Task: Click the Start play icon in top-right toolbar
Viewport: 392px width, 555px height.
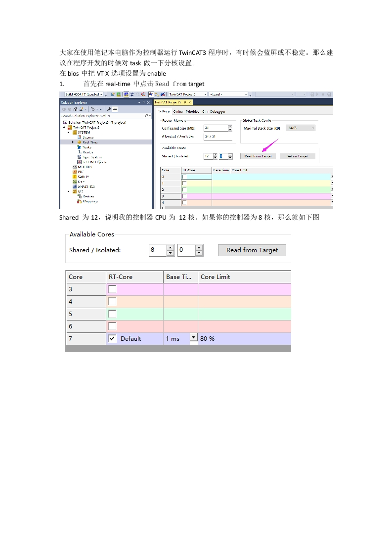Action: pyautogui.click(x=317, y=94)
